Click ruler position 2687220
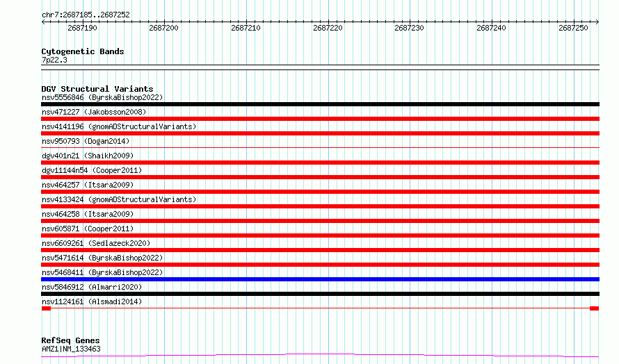Viewport: 619px width, 364px height. pyautogui.click(x=328, y=28)
